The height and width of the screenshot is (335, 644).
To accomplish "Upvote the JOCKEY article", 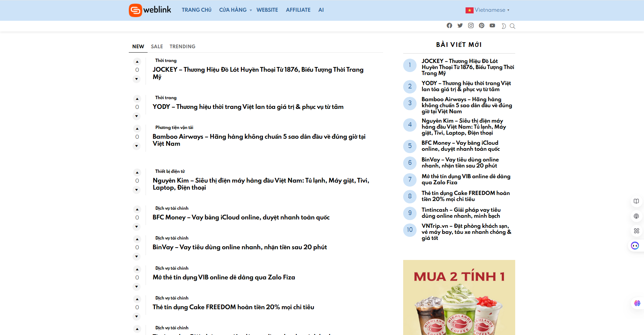I will pyautogui.click(x=137, y=62).
